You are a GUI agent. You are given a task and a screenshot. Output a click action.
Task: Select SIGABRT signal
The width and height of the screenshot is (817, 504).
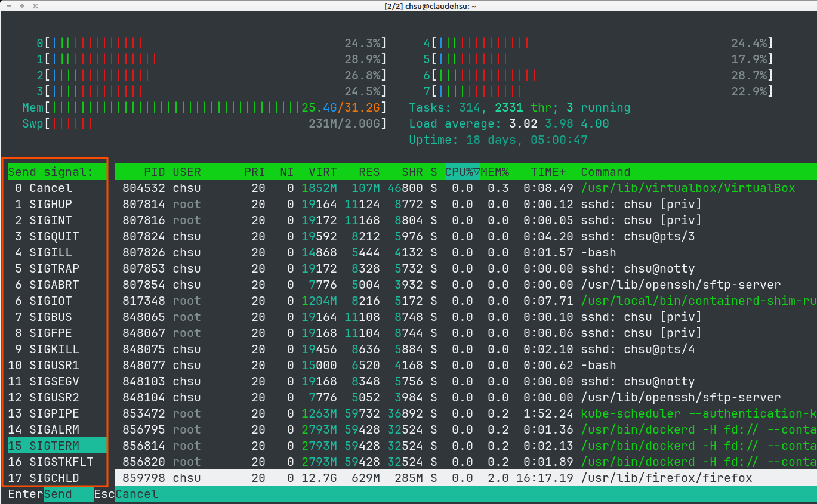point(57,285)
